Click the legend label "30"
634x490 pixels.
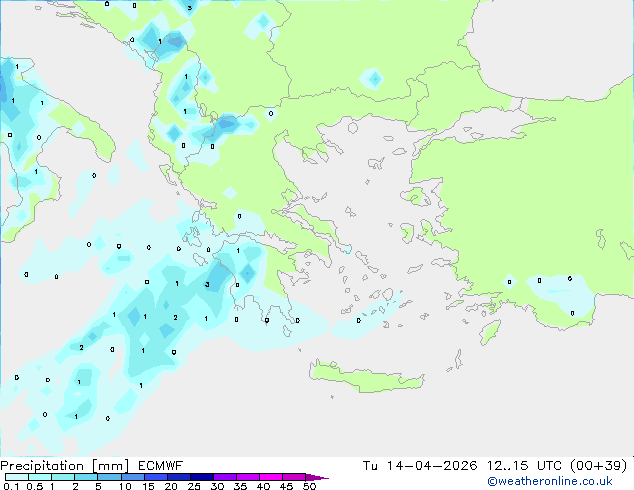(x=217, y=486)
